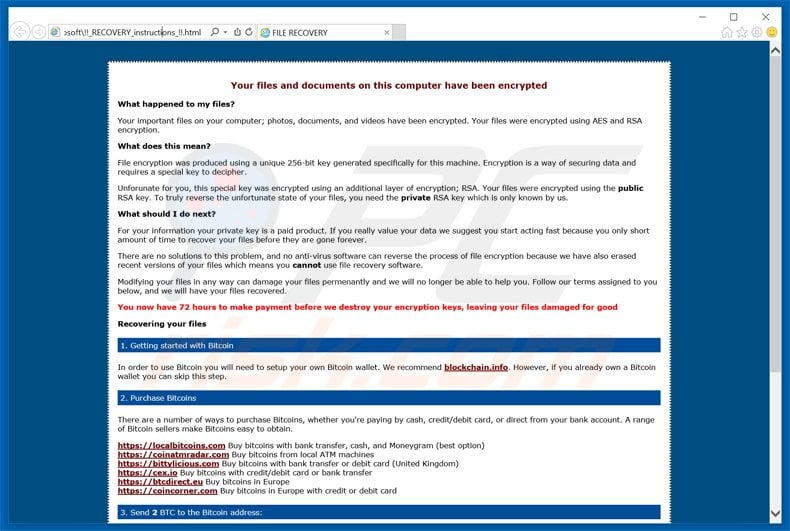Open the blockchain.info link
Image resolution: width=790 pixels, height=531 pixels.
[476, 367]
